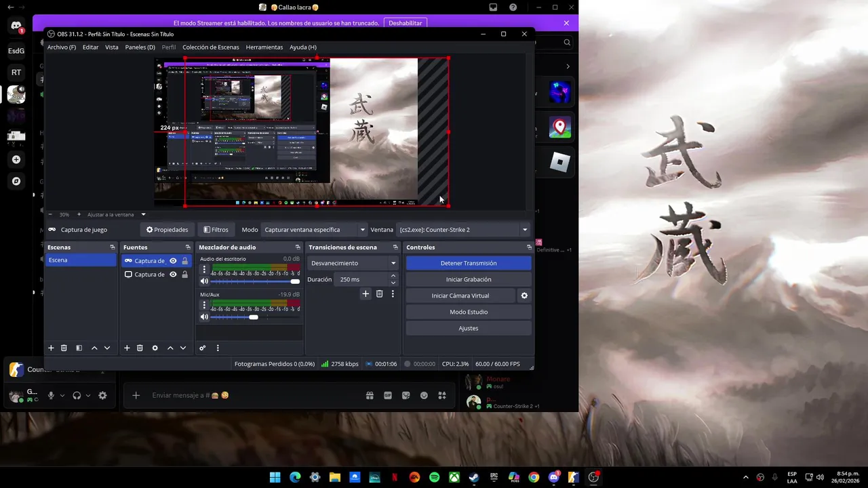Increase Duración value with up arrow

click(393, 276)
